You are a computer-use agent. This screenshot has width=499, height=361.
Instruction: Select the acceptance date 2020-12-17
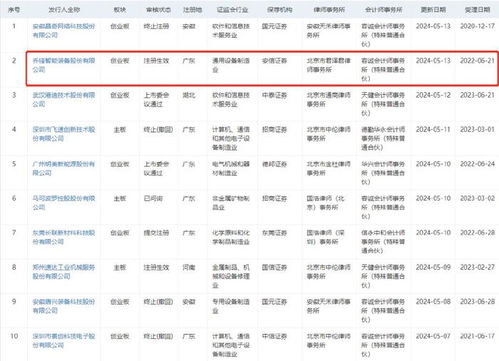click(477, 26)
